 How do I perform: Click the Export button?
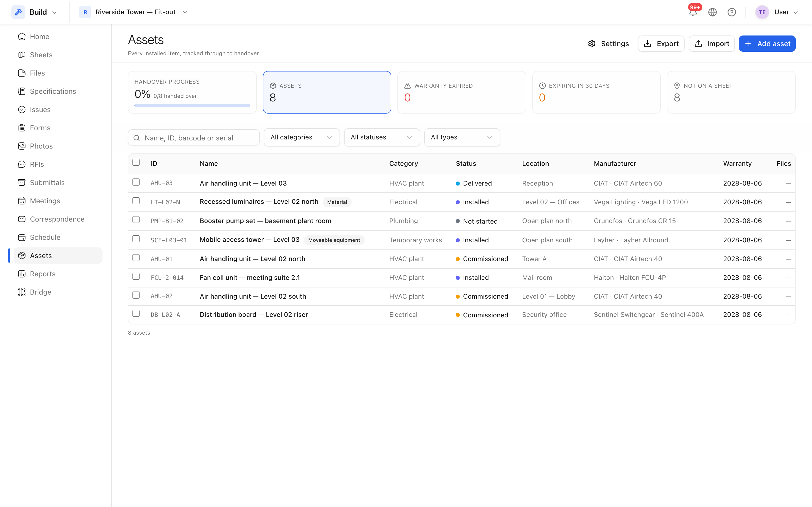coord(661,44)
